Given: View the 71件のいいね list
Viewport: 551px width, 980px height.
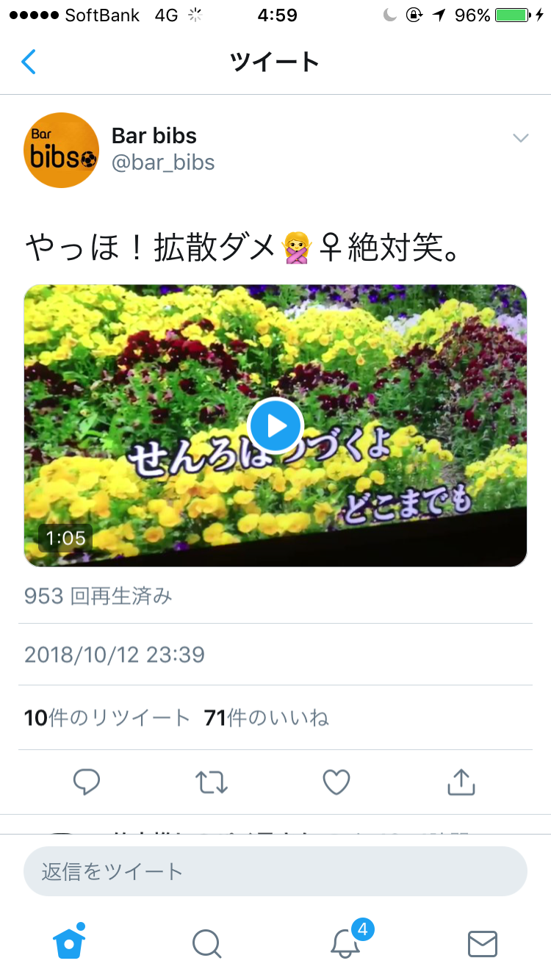Looking at the screenshot, I should pos(267,718).
